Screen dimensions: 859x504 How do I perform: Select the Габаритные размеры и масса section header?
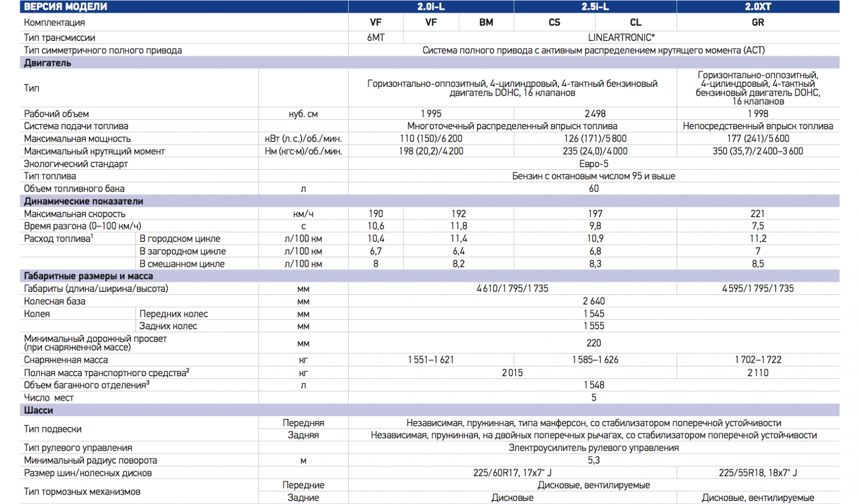click(88, 276)
